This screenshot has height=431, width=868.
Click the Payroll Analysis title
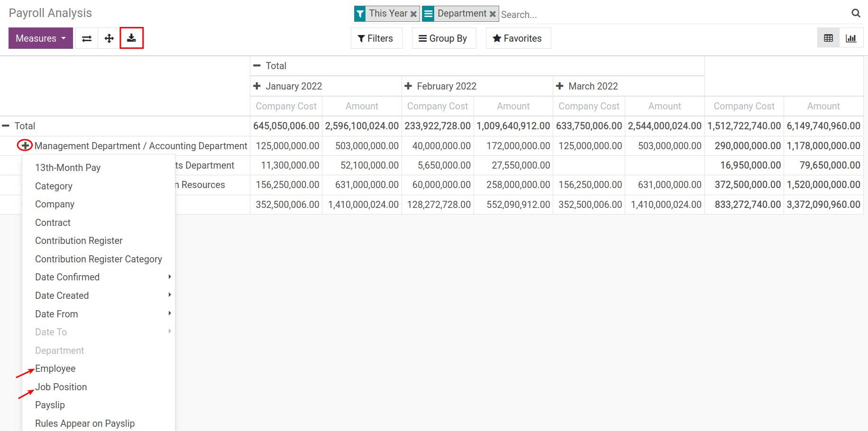(50, 13)
